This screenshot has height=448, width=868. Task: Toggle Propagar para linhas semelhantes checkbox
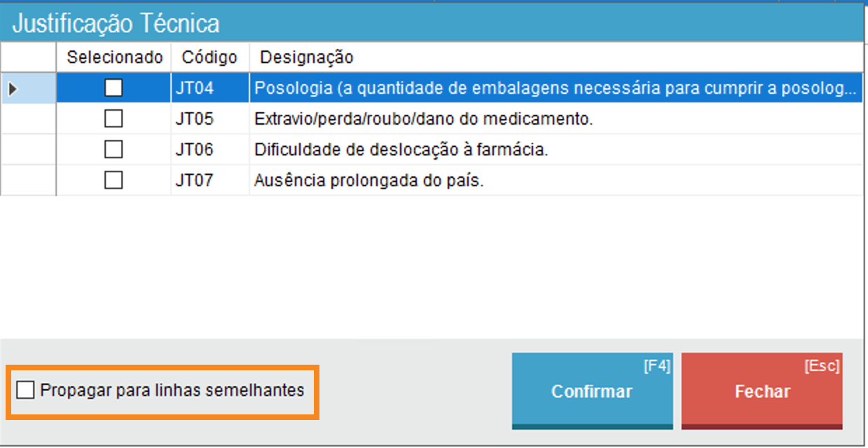tap(25, 390)
